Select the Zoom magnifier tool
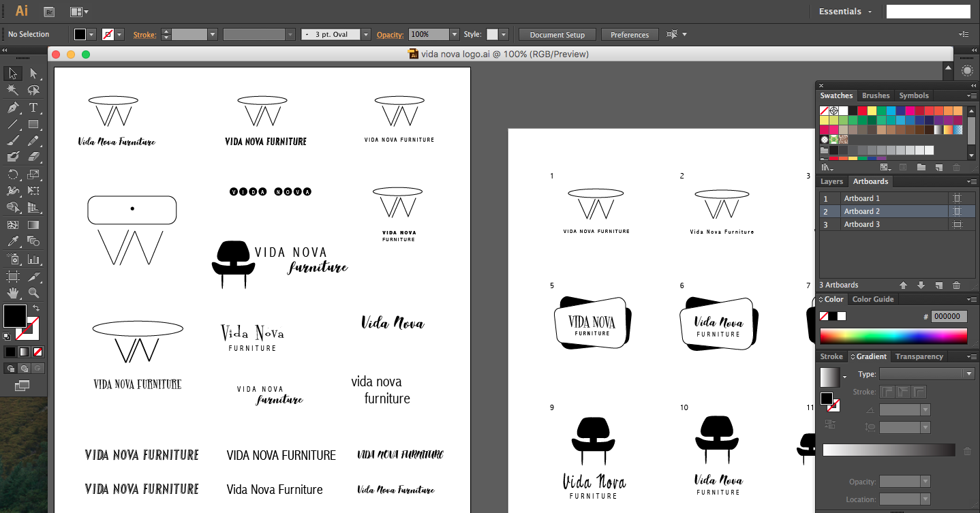The image size is (980, 513). [33, 294]
